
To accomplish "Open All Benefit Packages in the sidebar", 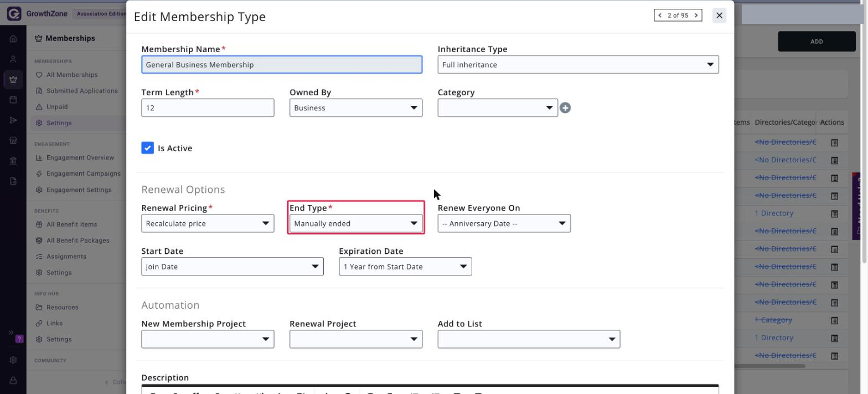I will 78,241.
